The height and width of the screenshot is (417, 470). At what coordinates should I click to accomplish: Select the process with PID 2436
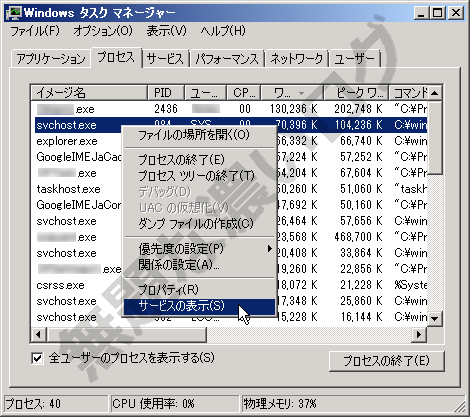(231, 109)
